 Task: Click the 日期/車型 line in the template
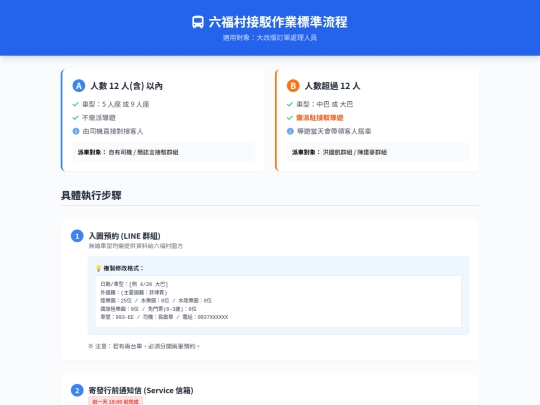pyautogui.click(x=134, y=284)
